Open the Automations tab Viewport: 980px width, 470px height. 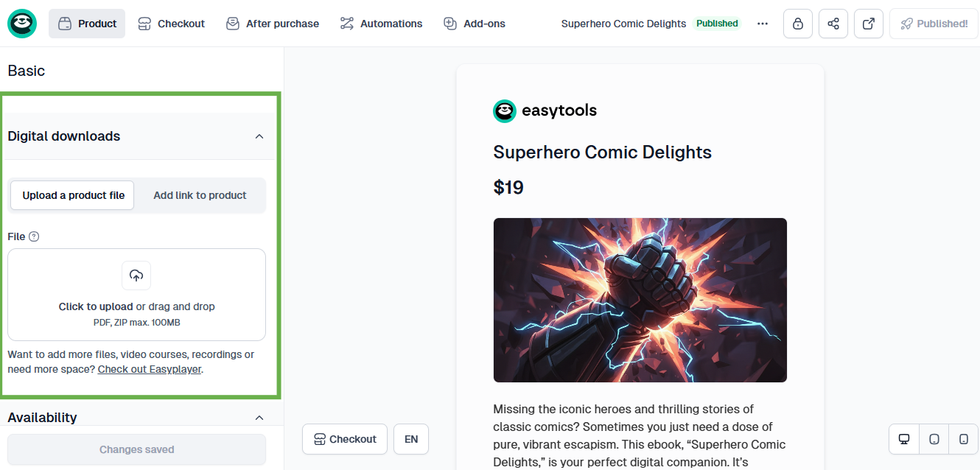point(381,23)
